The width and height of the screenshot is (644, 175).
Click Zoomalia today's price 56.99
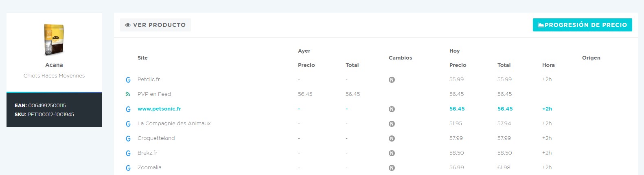(456, 168)
